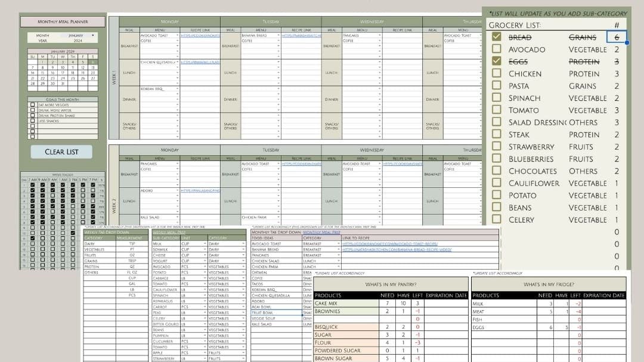Click the Clear List button

tap(61, 151)
